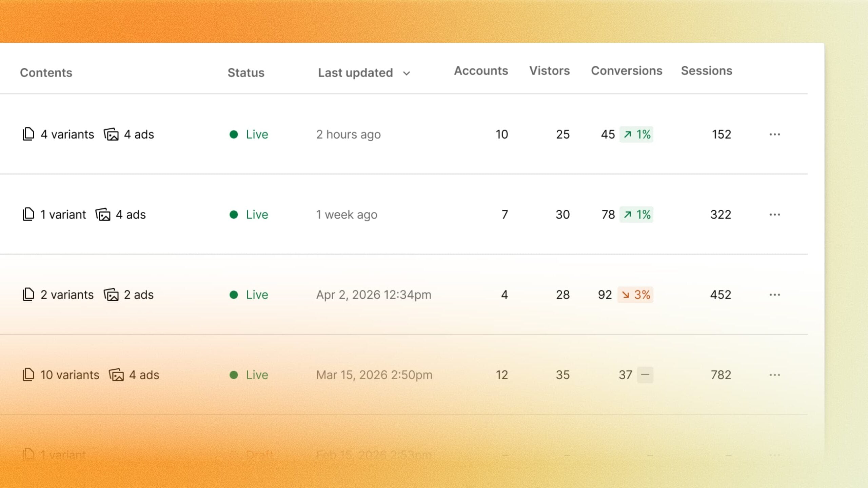Click the down 3% trend badge next to 92
868x488 pixels.
(x=635, y=294)
